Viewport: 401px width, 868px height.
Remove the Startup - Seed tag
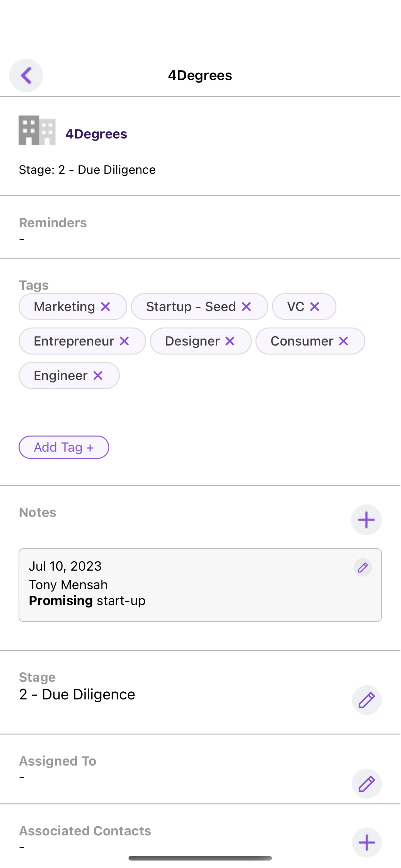click(x=246, y=307)
